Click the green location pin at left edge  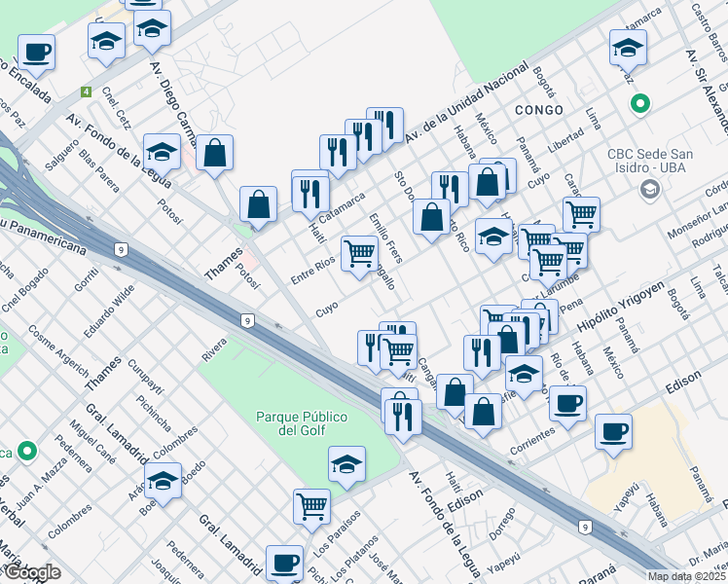(x=27, y=452)
